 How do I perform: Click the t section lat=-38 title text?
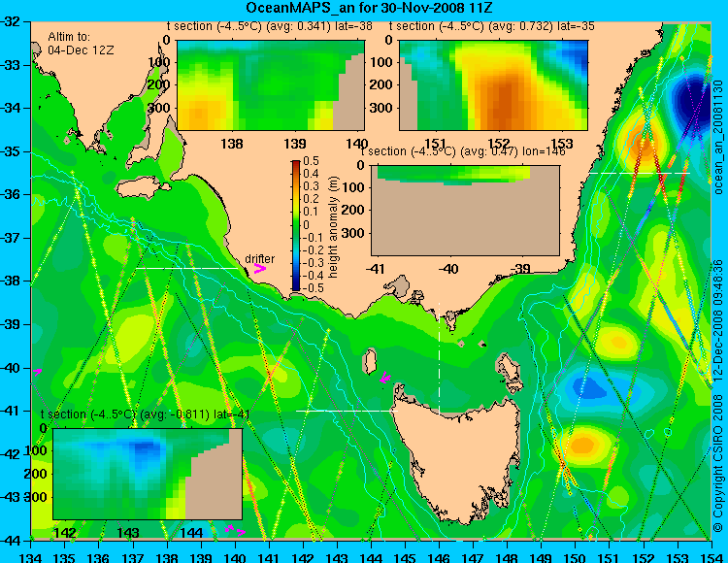(x=269, y=26)
